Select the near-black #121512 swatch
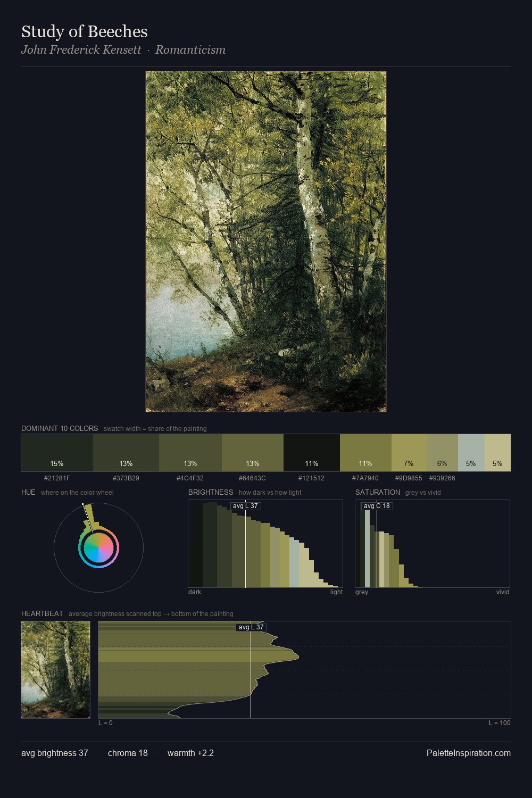Viewport: 532px width, 798px height. pyautogui.click(x=312, y=453)
